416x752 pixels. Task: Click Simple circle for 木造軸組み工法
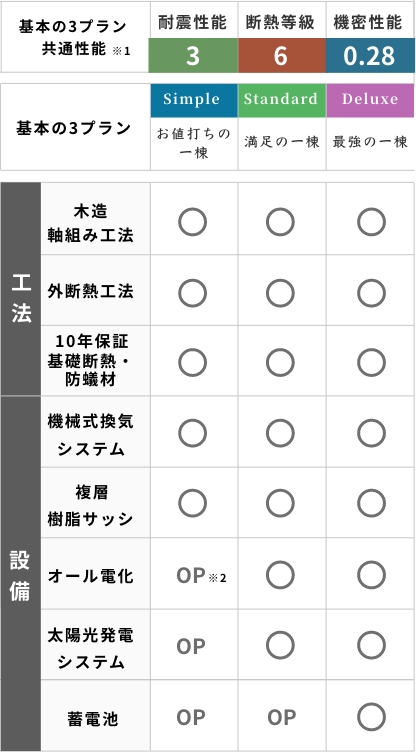tap(193, 222)
